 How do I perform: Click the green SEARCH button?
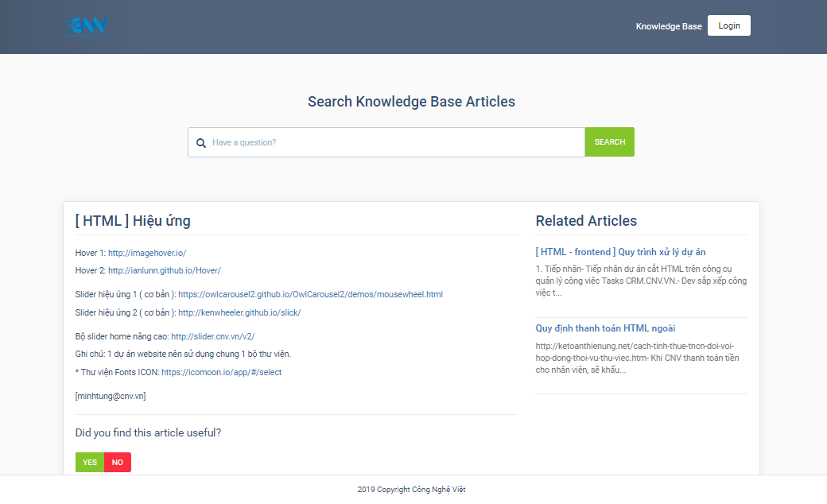point(610,142)
